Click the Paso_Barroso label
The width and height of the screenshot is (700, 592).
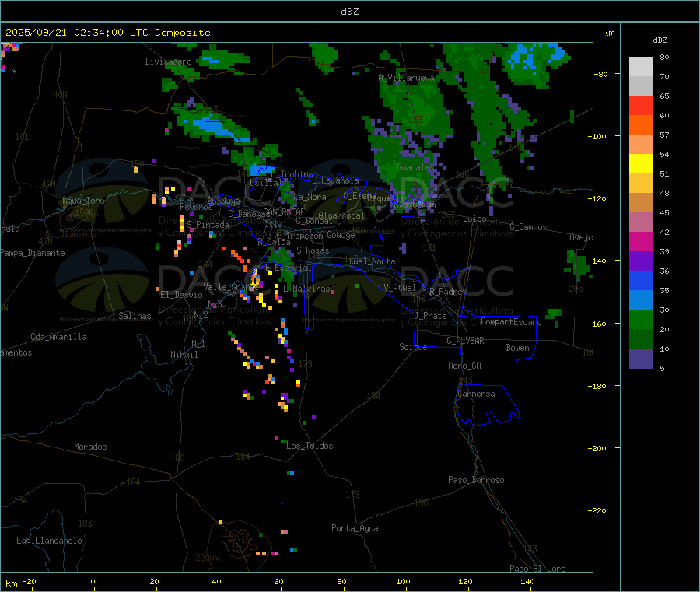coord(476,480)
